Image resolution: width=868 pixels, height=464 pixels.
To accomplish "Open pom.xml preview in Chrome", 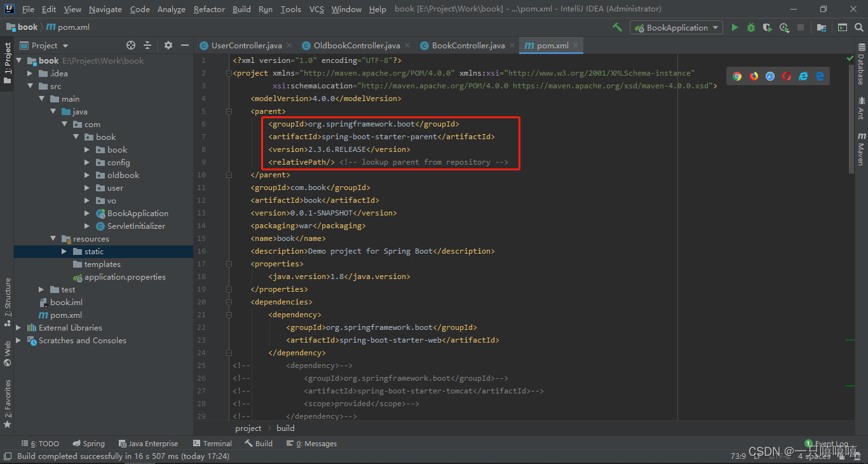I will [x=737, y=76].
